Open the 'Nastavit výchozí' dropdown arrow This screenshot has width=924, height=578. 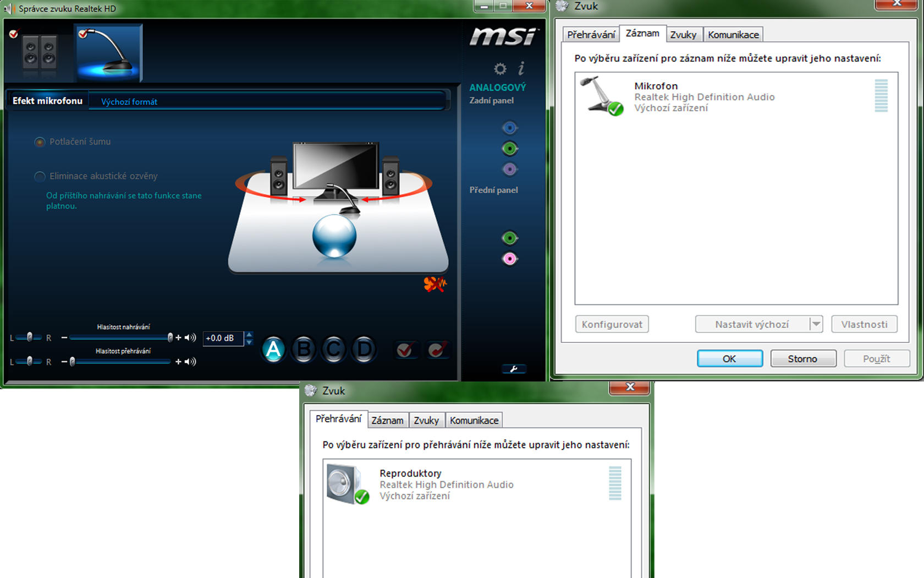pos(816,324)
